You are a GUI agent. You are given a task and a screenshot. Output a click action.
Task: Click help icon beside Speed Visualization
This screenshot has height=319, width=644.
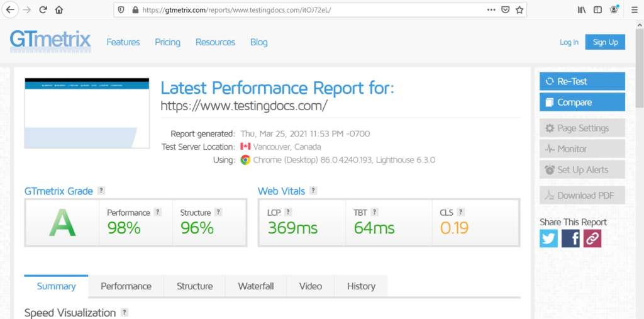tap(125, 313)
